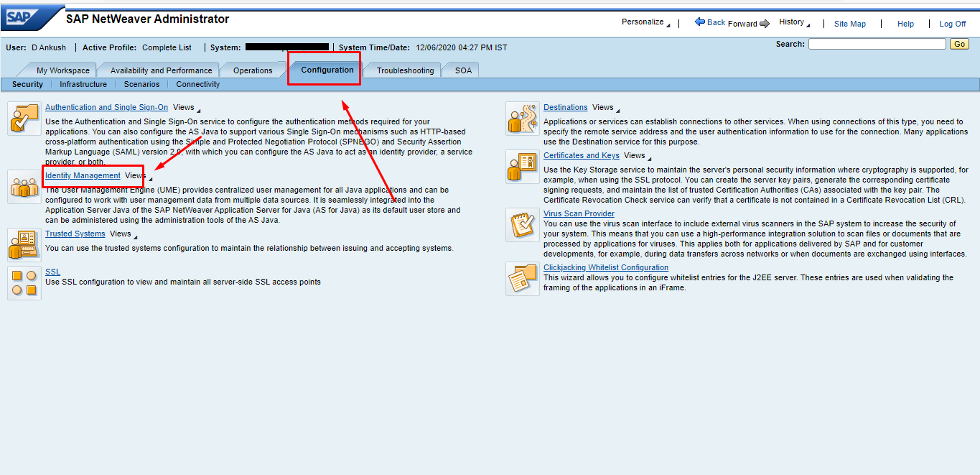This screenshot has height=475, width=980.
Task: Expand Views next to Destinations
Action: tap(605, 108)
